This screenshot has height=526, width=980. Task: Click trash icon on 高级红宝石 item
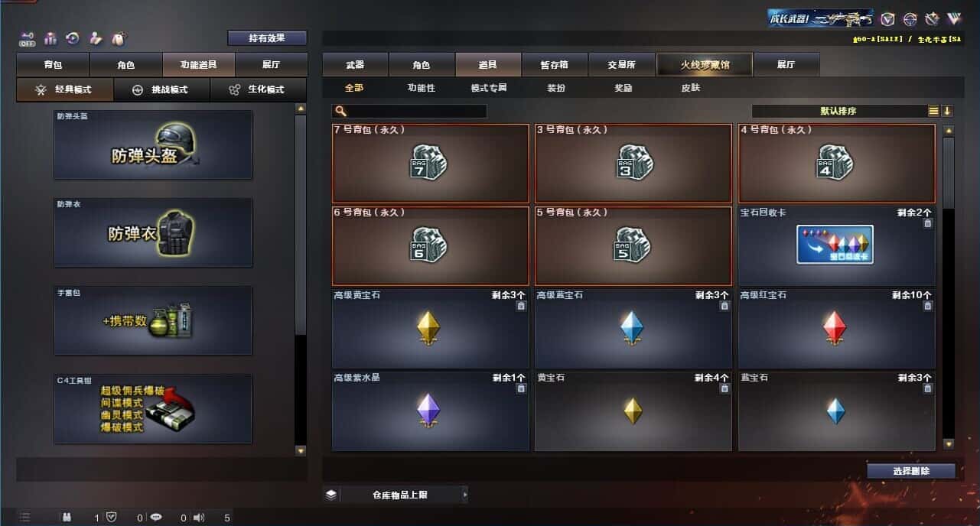tap(928, 306)
